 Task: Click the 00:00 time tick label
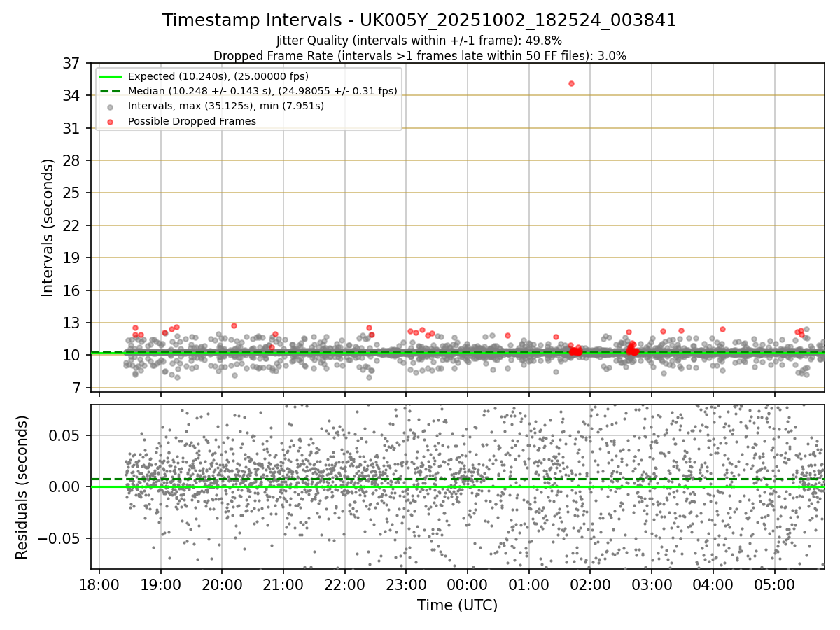(x=468, y=584)
